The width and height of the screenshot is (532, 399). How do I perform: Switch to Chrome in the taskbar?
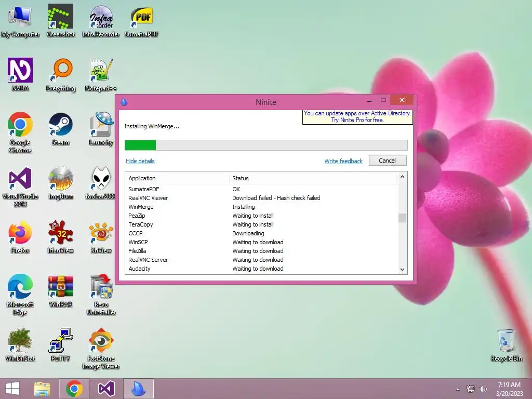point(74,389)
